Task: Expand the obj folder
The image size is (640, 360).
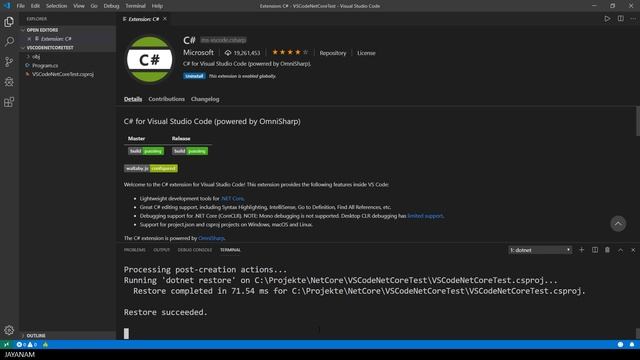Action: (x=36, y=56)
